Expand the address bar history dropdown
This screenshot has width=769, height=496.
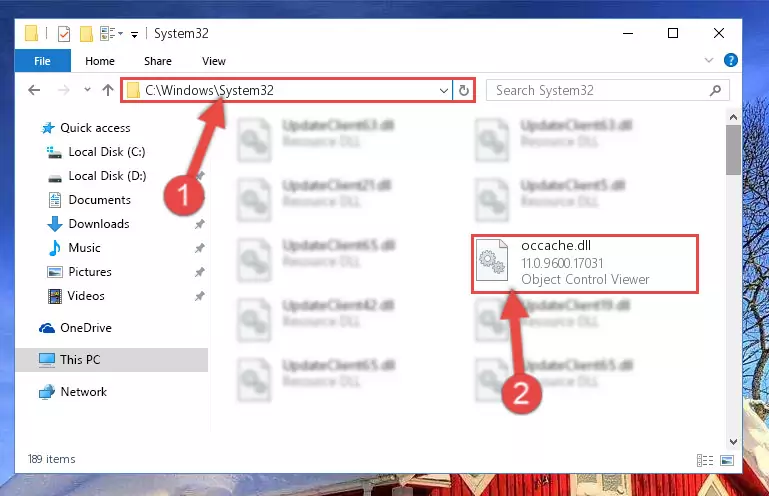point(443,90)
